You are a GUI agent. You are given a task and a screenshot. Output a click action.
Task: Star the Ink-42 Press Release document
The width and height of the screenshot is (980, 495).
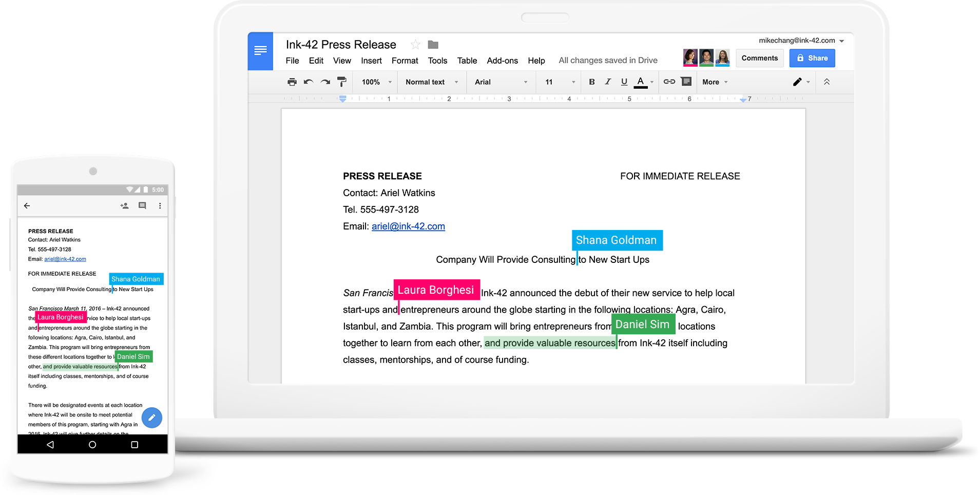click(415, 45)
